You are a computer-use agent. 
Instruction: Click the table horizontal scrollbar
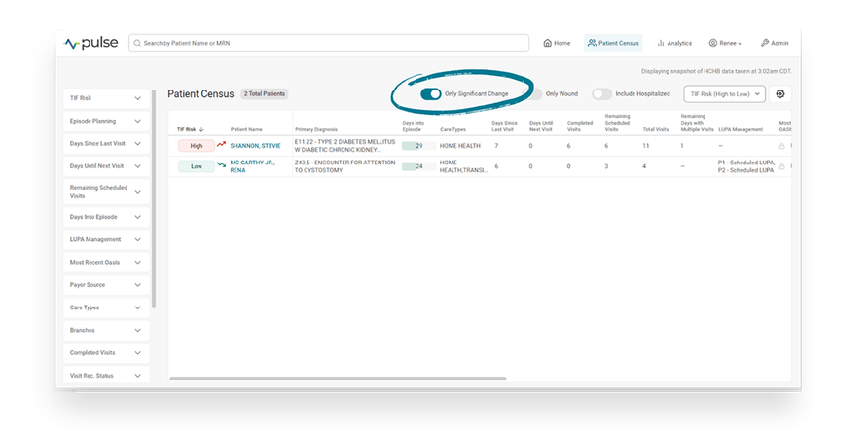[x=338, y=379]
